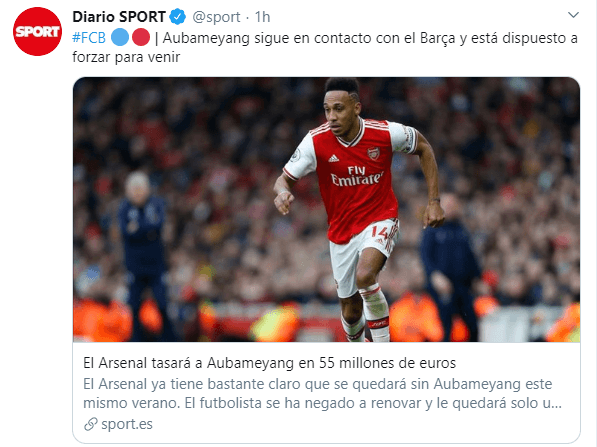597x447 pixels.
Task: Click the number 14 on player's shorts
Action: point(379,232)
